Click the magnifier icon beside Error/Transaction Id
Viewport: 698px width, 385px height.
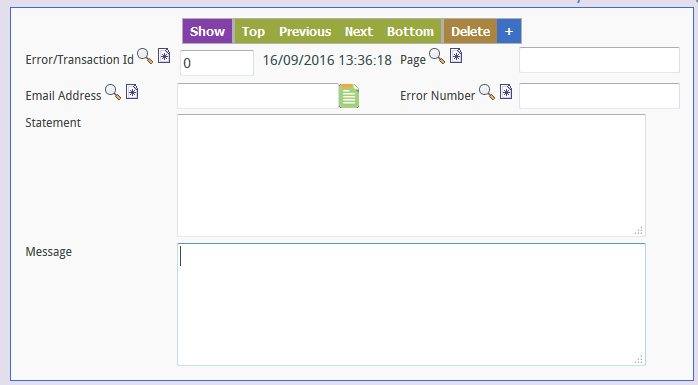point(145,56)
